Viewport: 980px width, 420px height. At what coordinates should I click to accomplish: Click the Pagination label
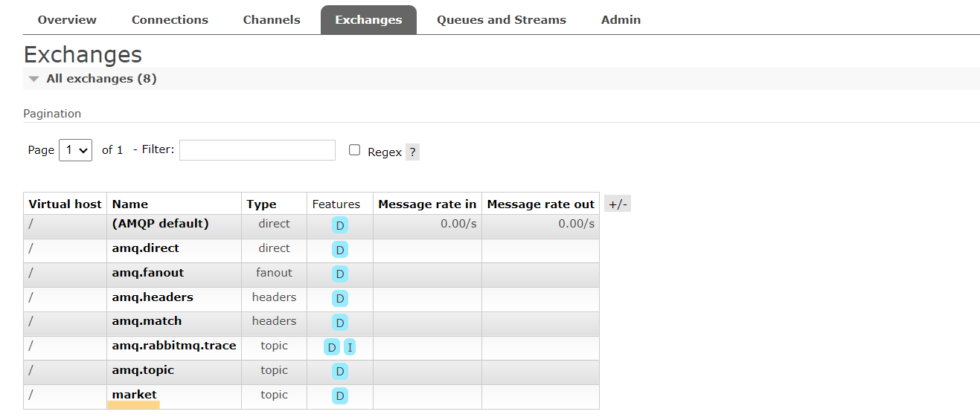click(52, 114)
